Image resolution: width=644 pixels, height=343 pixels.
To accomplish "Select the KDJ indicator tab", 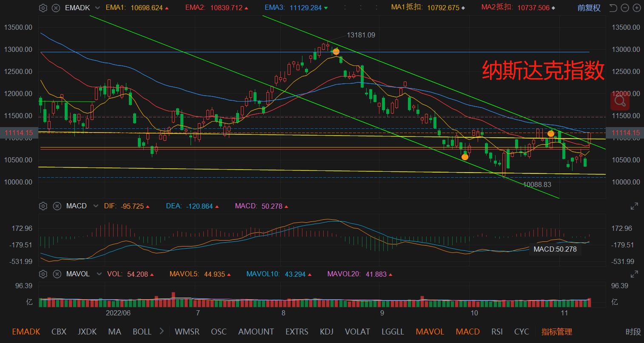I will pyautogui.click(x=326, y=332).
